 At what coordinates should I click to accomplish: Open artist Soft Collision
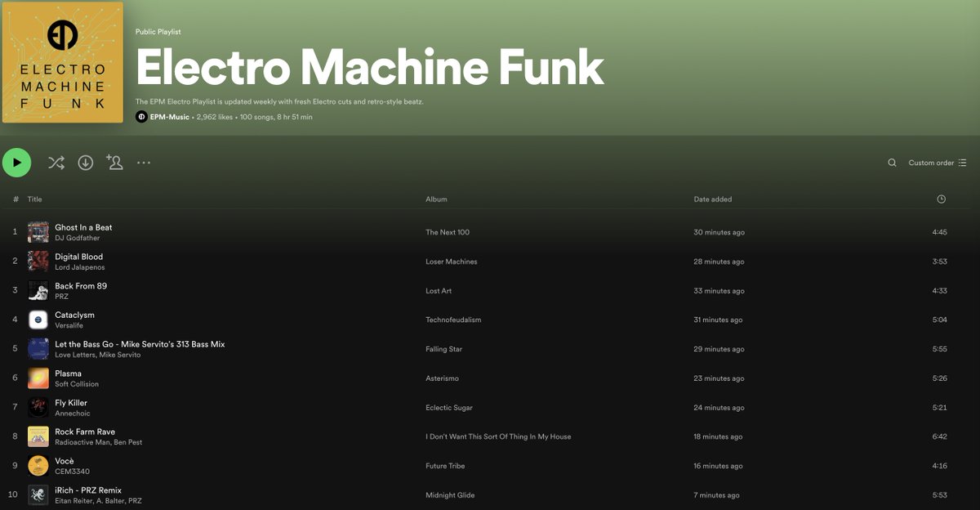coord(77,384)
